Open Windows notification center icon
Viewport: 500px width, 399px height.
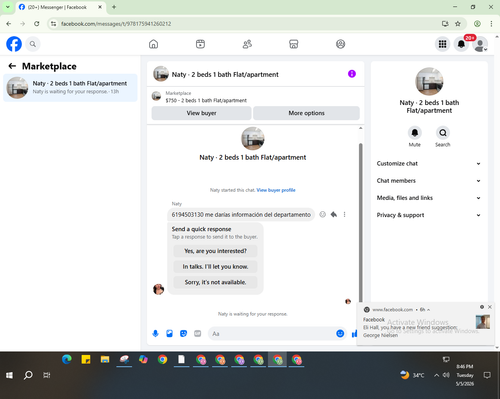487,375
